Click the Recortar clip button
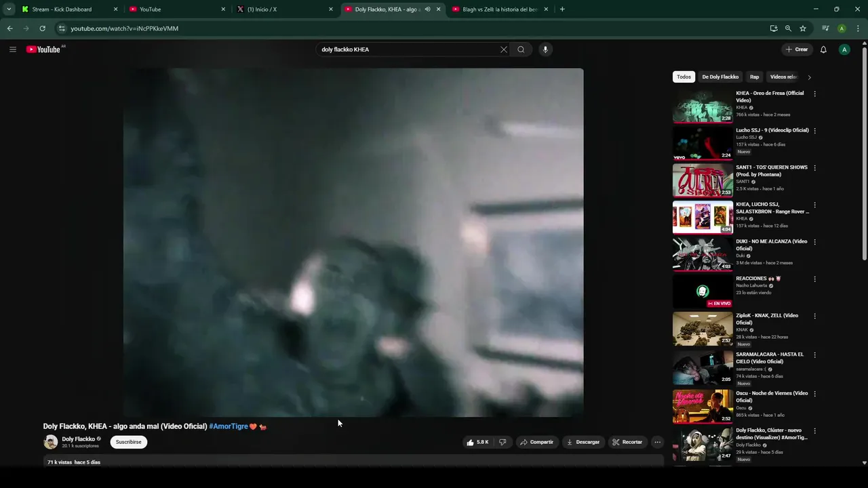868x488 pixels. tap(627, 442)
